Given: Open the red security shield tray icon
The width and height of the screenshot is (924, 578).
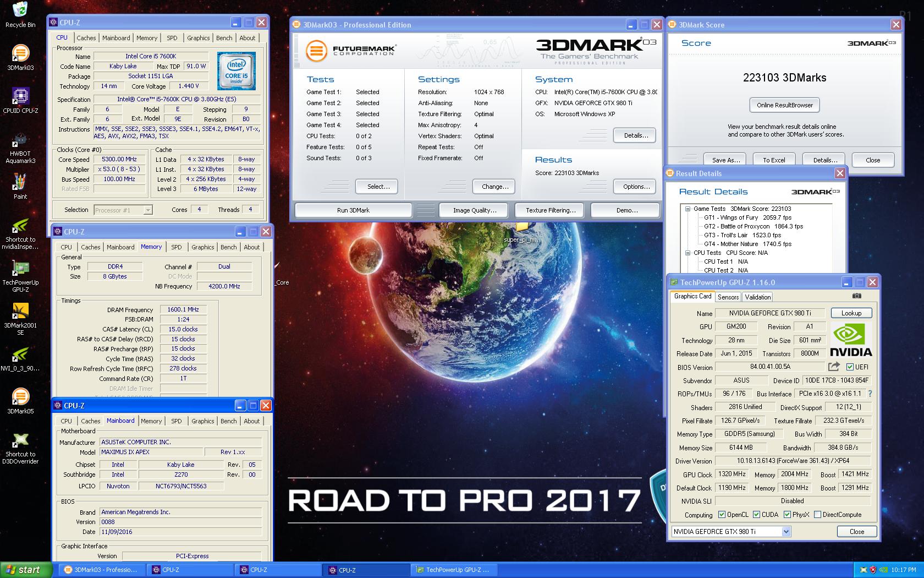Looking at the screenshot, I should pyautogui.click(x=873, y=570).
